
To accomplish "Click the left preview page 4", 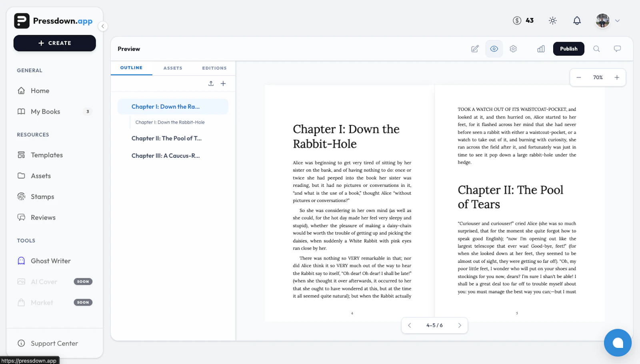I will (349, 203).
